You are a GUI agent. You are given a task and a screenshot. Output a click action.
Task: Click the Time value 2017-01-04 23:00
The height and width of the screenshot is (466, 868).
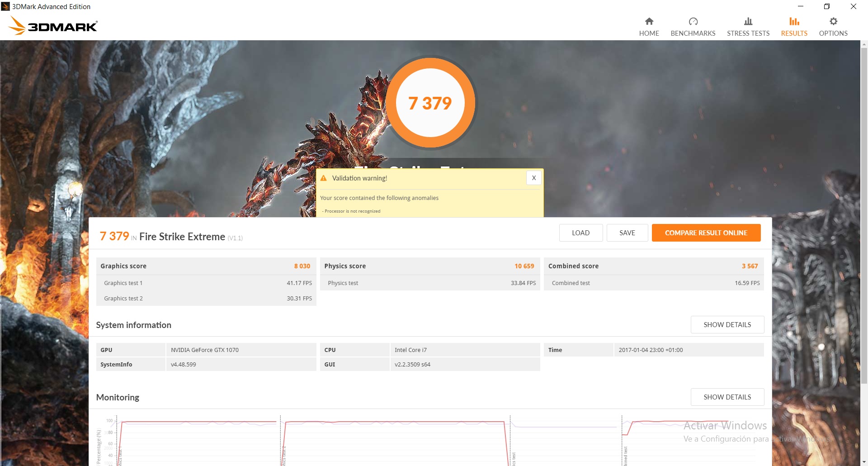tap(651, 350)
